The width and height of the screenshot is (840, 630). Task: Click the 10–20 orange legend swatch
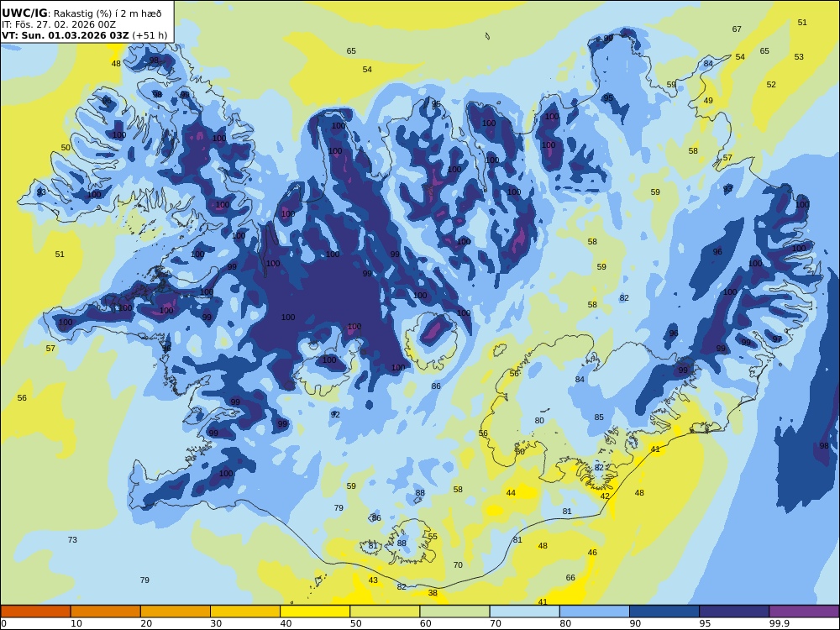click(x=106, y=612)
